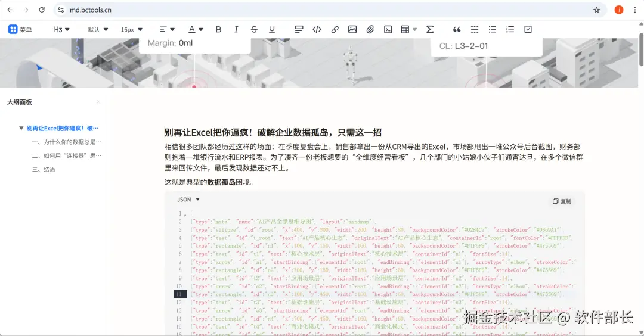This screenshot has height=336, width=644.
Task: Open the table options dropdown arrow
Action: point(415,29)
